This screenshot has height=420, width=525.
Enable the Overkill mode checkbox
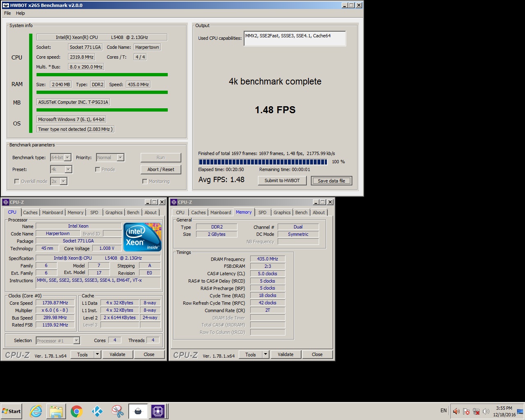[x=17, y=181]
